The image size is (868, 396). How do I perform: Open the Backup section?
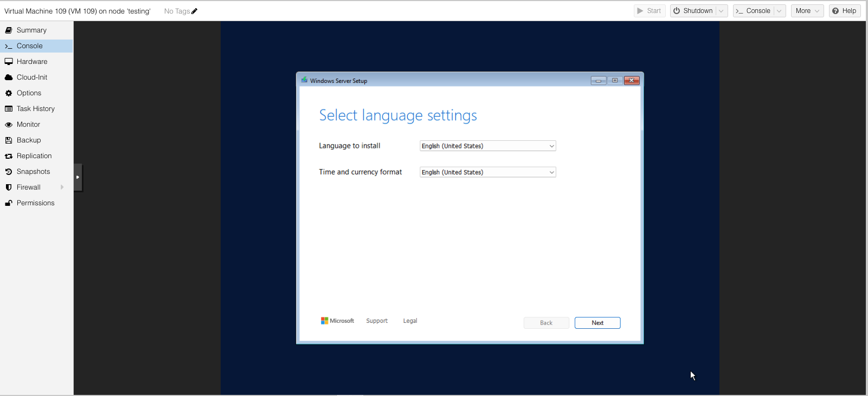pos(36,140)
